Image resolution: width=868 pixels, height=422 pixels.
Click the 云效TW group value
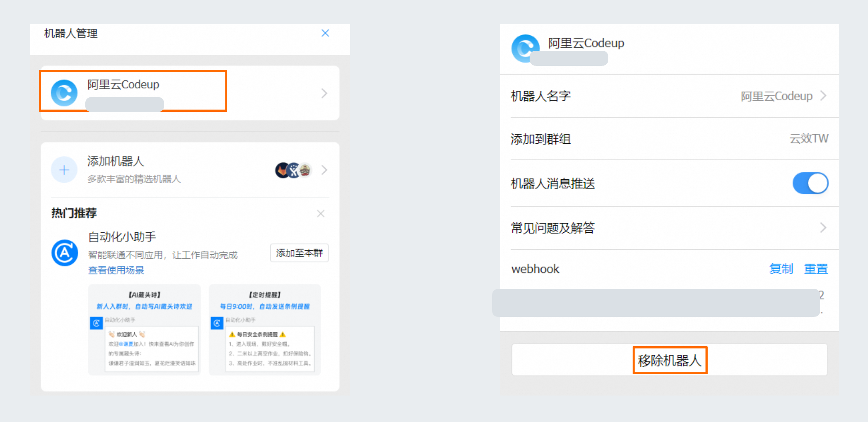pos(809,139)
